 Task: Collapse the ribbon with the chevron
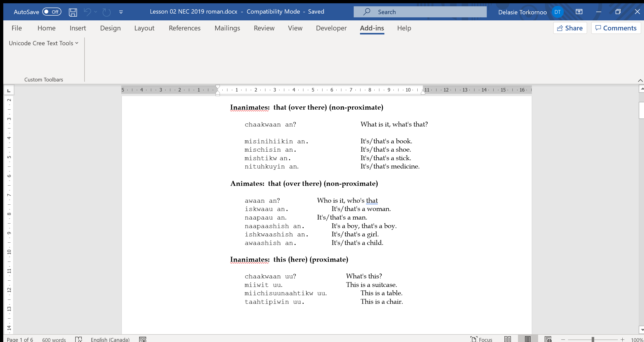(640, 80)
